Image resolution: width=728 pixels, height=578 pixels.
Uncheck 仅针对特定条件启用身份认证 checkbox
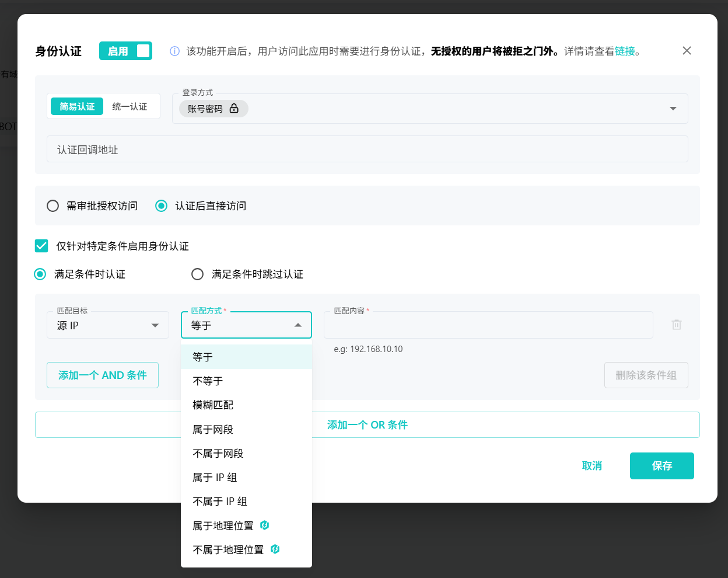click(x=41, y=246)
